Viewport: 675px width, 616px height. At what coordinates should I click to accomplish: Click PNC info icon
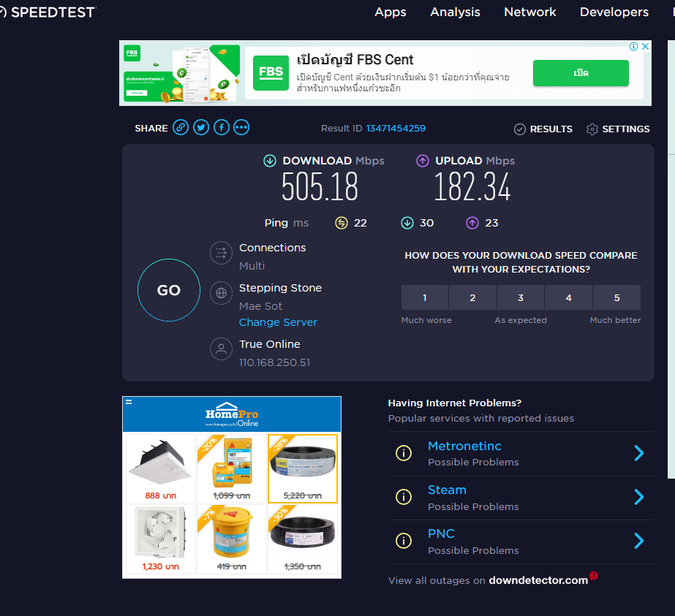click(x=404, y=541)
